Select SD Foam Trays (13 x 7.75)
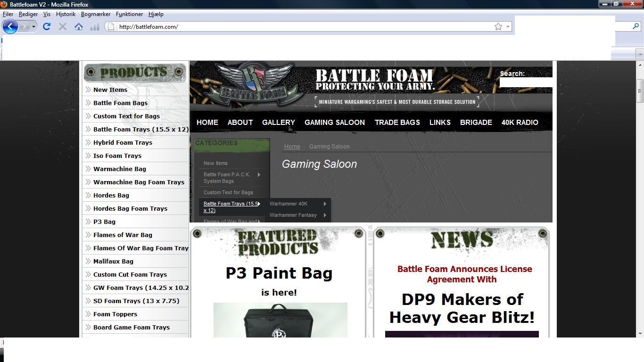Image resolution: width=644 pixels, height=362 pixels. 136,301
